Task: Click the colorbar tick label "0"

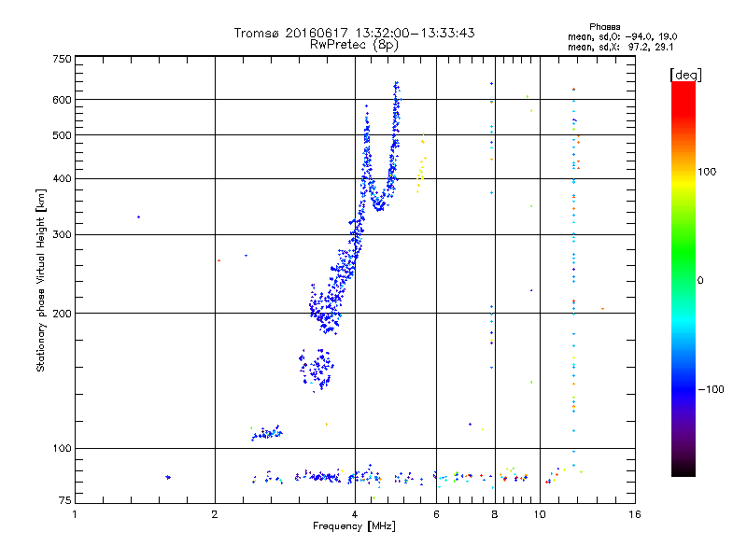Action: (700, 281)
